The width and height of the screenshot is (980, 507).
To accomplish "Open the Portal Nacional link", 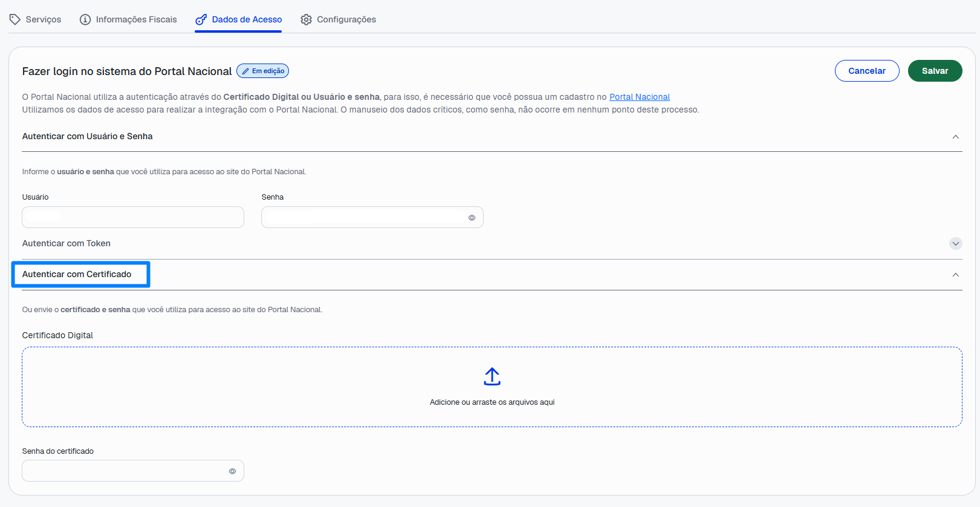I will click(x=640, y=97).
